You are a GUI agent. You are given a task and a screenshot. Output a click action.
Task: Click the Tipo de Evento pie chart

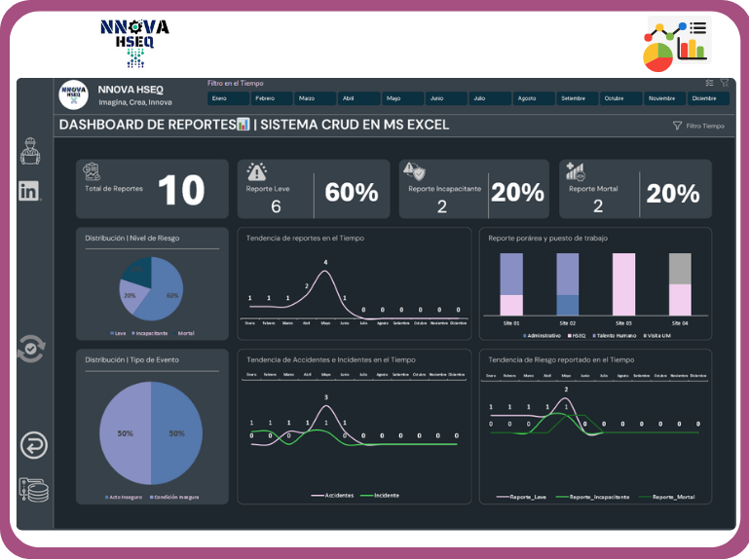pos(152,432)
